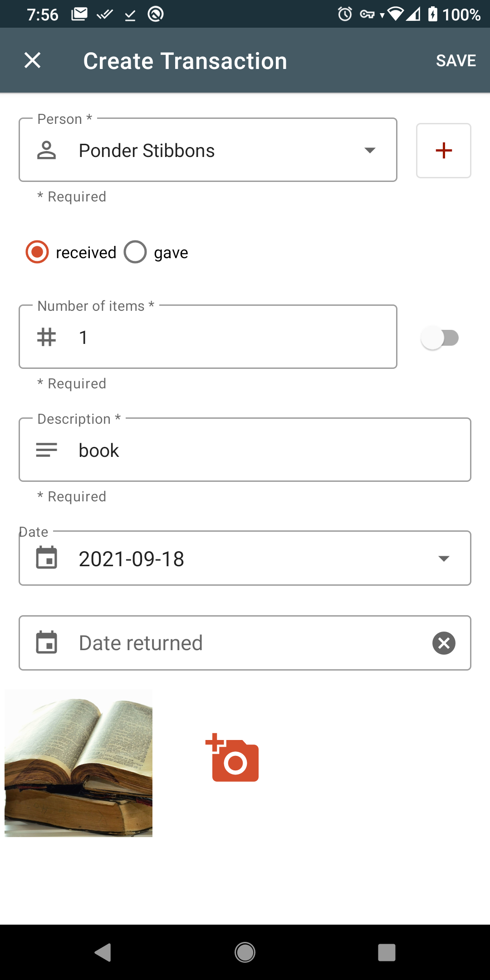This screenshot has width=490, height=980.
Task: Save the transaction
Action: point(456,61)
